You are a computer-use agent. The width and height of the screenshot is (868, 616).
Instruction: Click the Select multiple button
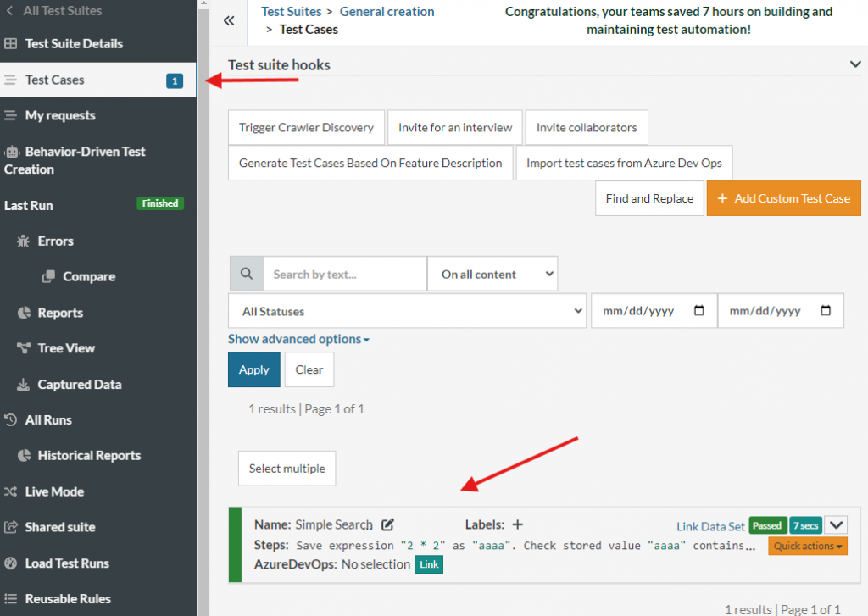(287, 469)
